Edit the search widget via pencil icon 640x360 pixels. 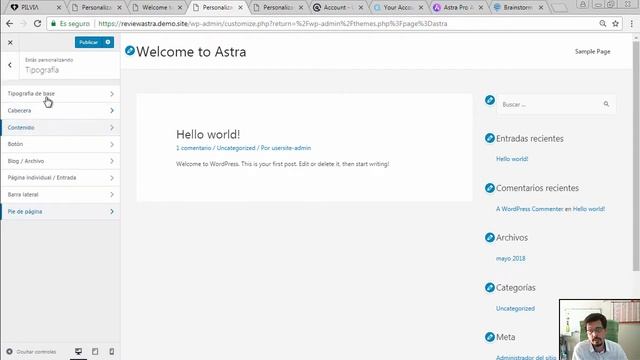pyautogui.click(x=490, y=100)
